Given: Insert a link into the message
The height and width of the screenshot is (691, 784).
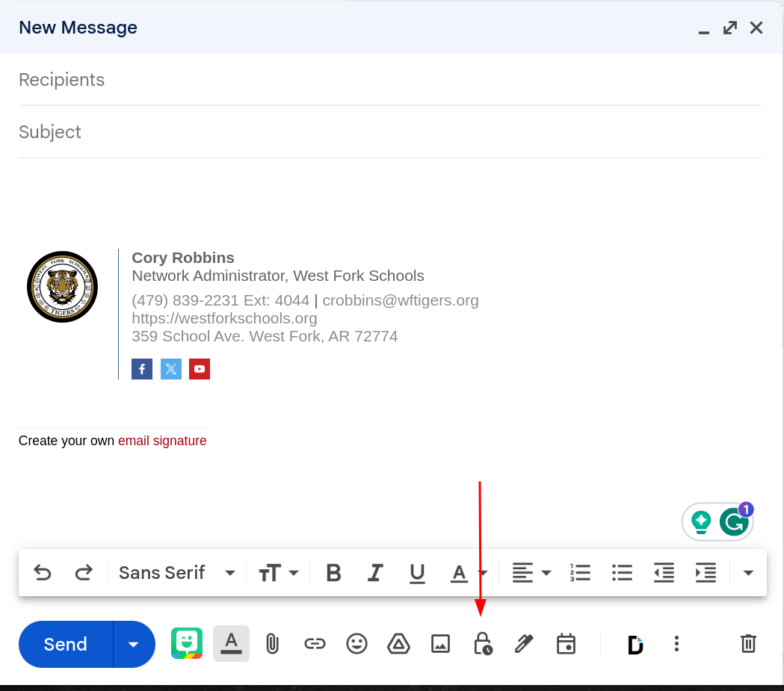Looking at the screenshot, I should pyautogui.click(x=315, y=644).
